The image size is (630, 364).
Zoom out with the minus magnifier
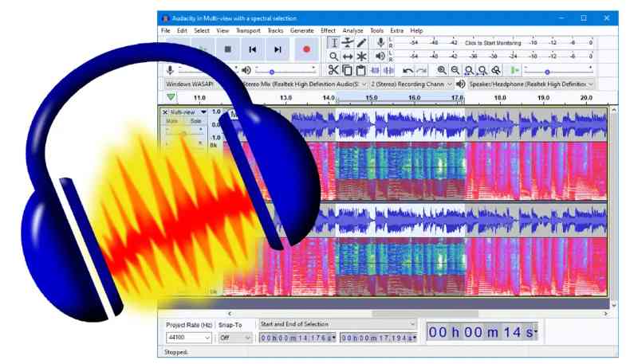[x=455, y=70]
